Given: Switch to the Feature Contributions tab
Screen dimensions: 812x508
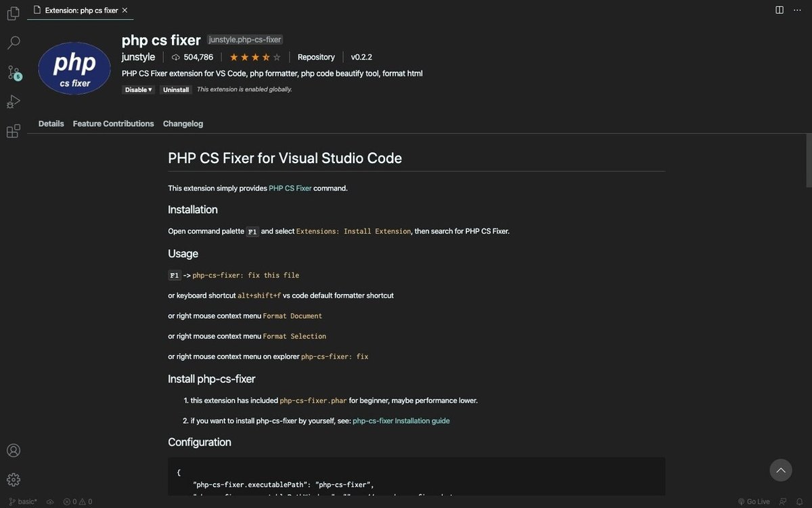Looking at the screenshot, I should 114,123.
